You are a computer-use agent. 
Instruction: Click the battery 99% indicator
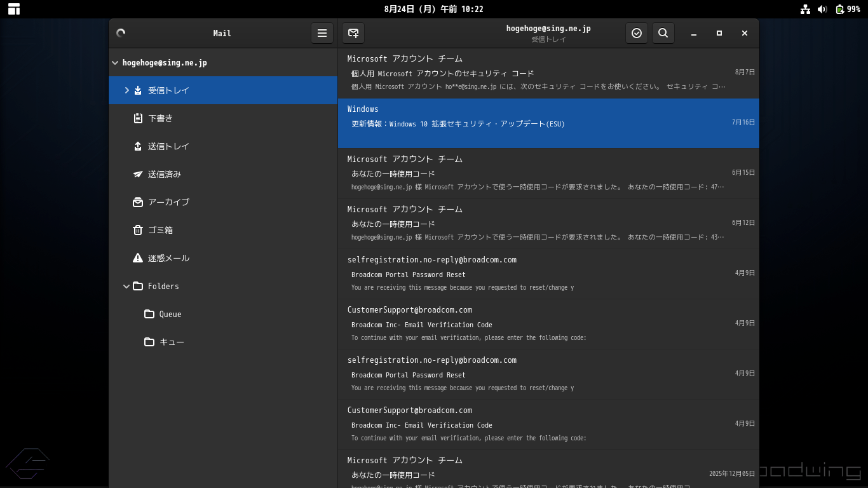tap(848, 9)
